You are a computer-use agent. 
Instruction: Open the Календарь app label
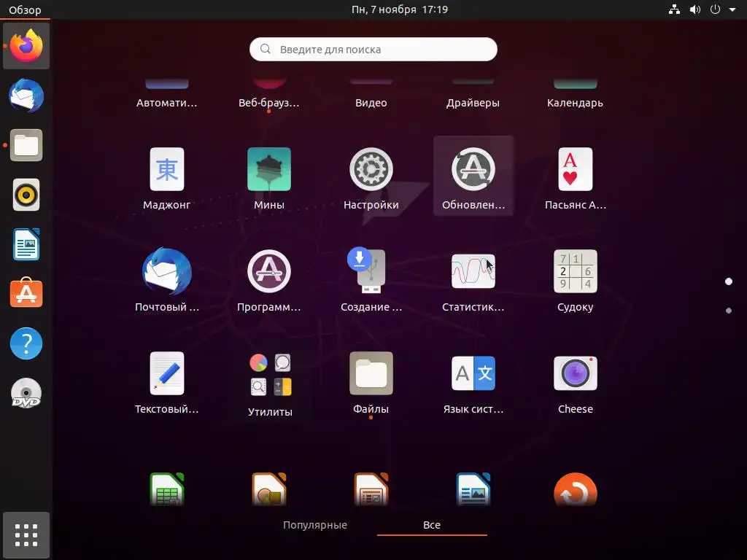point(575,103)
